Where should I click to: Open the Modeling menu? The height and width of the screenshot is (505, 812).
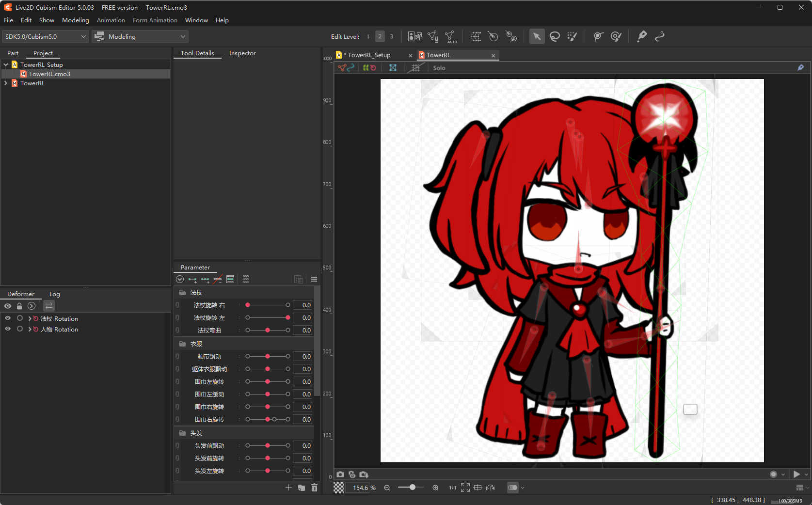coord(76,20)
